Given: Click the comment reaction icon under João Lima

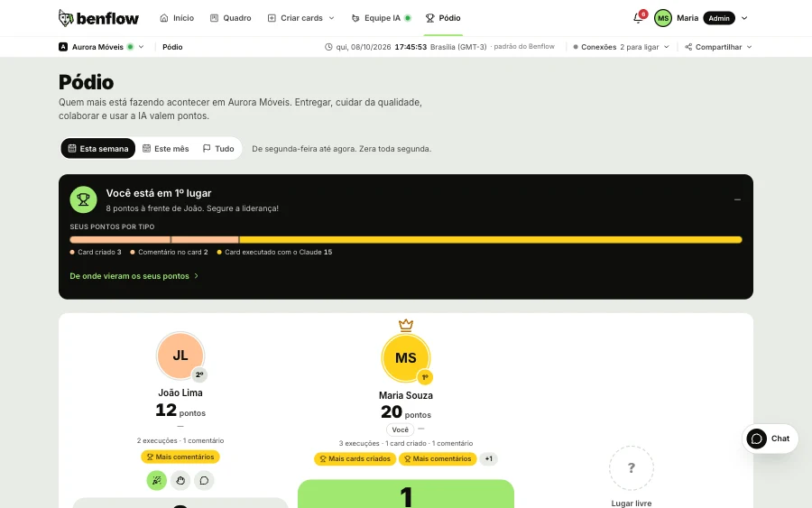Looking at the screenshot, I should coord(204,481).
